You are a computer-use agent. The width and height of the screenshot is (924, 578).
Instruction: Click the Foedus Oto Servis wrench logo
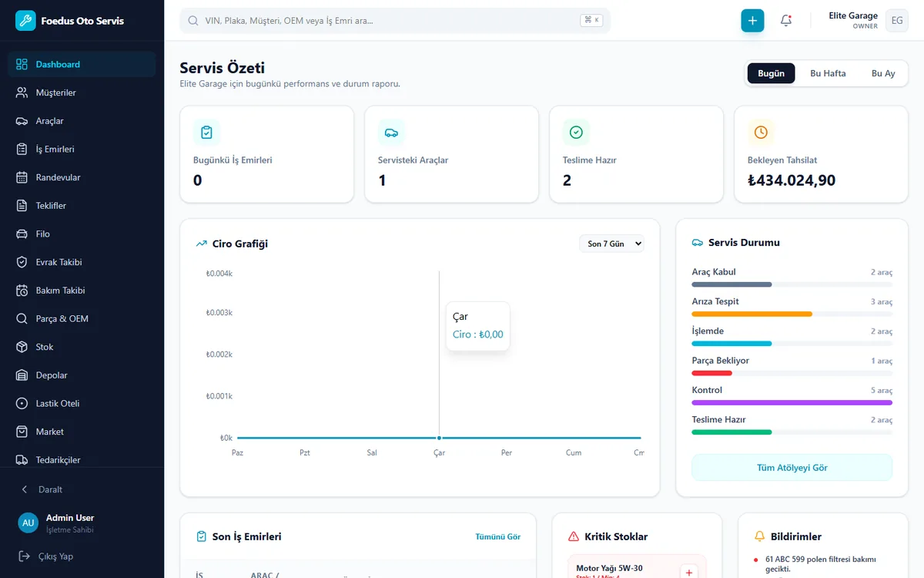25,21
